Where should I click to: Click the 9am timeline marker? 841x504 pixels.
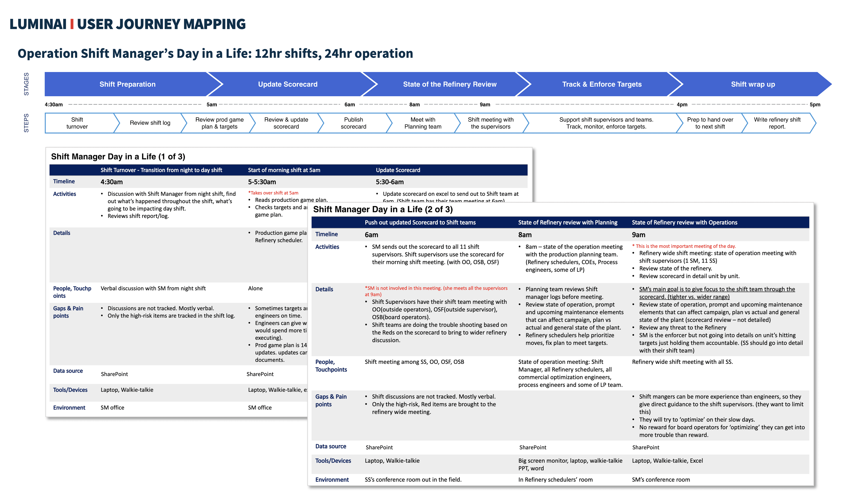485,105
